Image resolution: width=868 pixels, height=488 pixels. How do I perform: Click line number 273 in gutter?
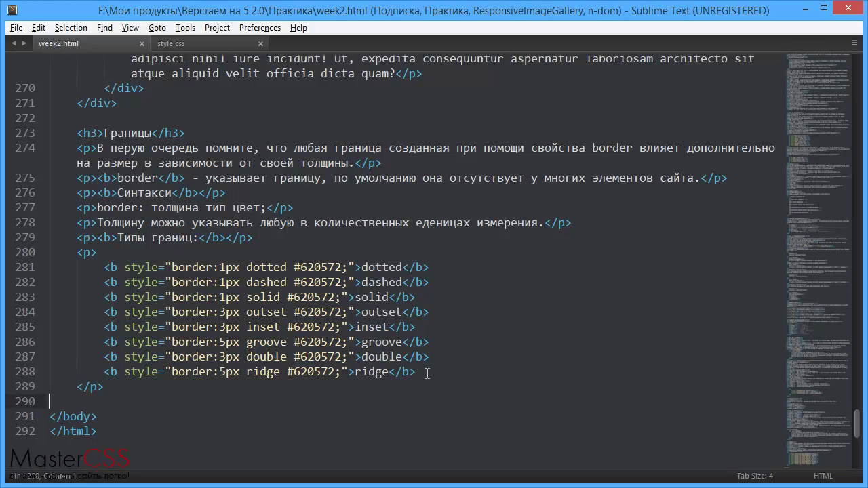(x=24, y=133)
